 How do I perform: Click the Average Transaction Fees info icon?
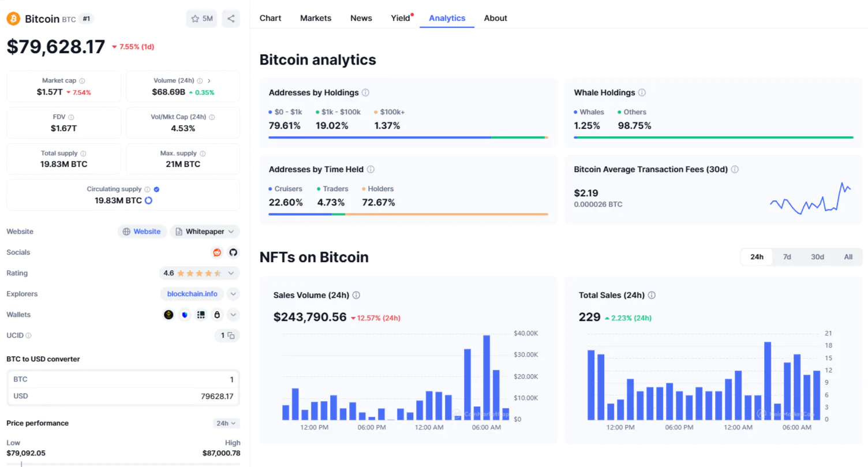pos(735,169)
